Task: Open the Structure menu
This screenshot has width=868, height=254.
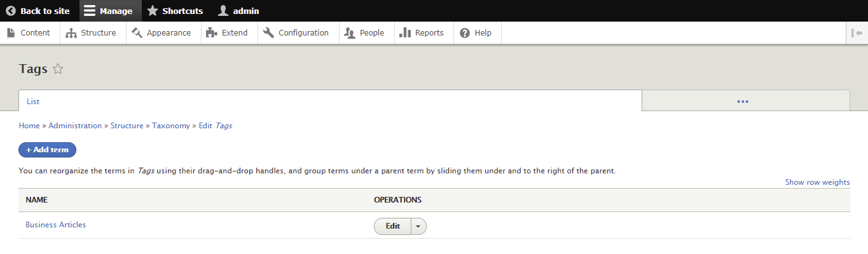Action: coord(91,33)
